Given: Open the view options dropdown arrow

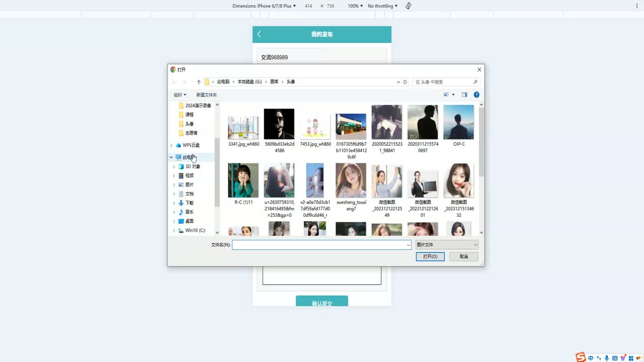Looking at the screenshot, I should (x=453, y=95).
